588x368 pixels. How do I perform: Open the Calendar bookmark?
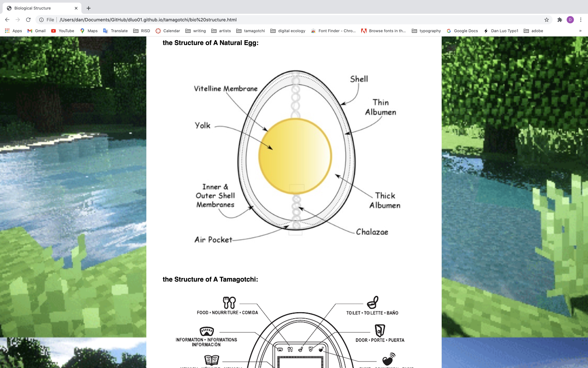click(x=168, y=31)
